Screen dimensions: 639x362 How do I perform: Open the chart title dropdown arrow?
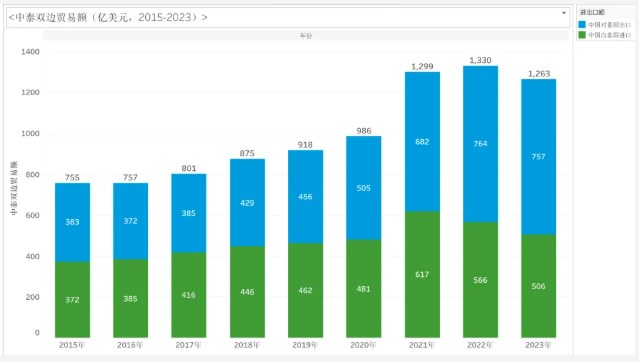tap(564, 13)
